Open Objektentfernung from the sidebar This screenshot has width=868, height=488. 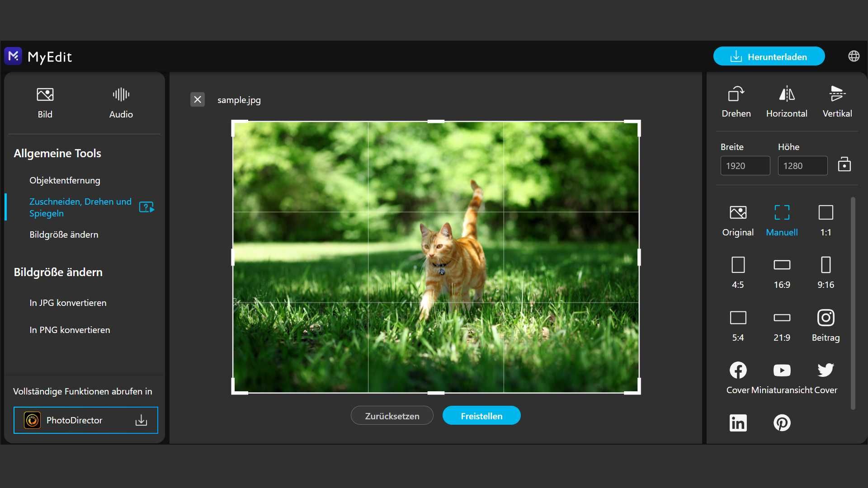pyautogui.click(x=65, y=180)
